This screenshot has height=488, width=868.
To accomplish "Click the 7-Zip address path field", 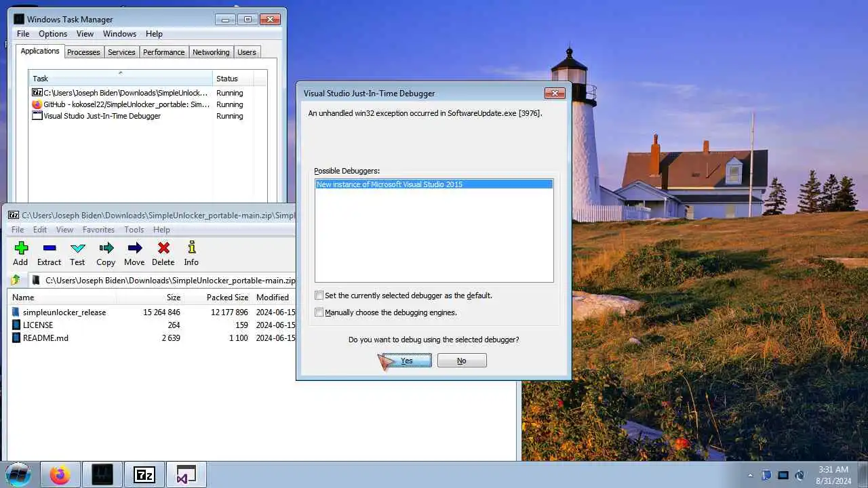I will coord(163,281).
